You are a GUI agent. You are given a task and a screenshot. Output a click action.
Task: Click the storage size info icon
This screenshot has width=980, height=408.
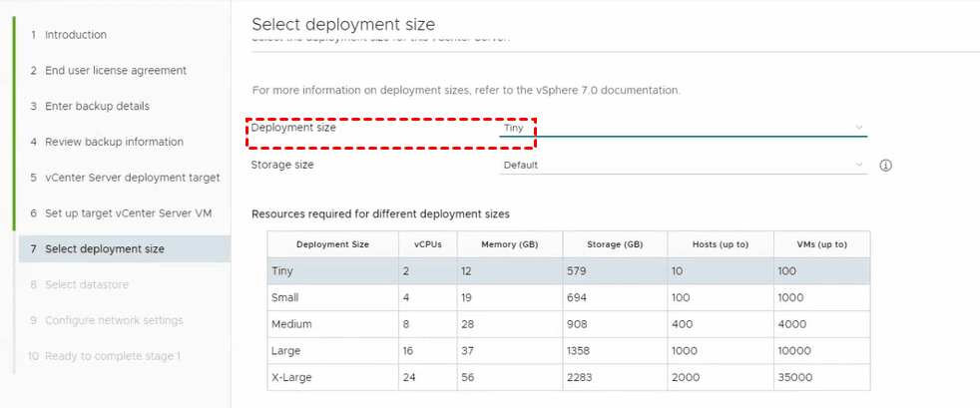[x=885, y=166]
